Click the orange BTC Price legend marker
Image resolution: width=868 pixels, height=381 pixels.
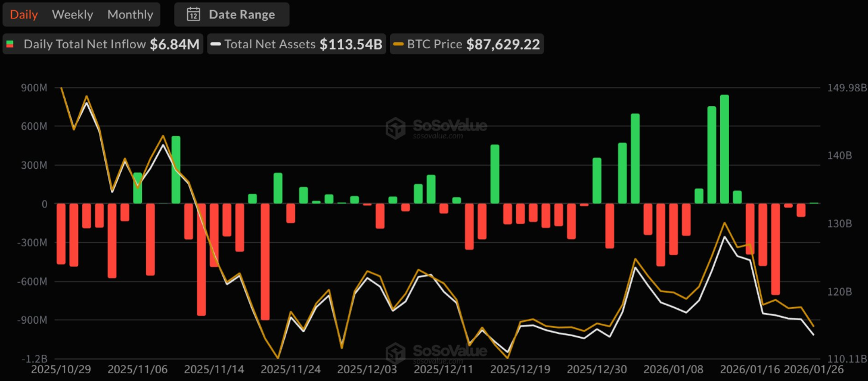point(398,44)
